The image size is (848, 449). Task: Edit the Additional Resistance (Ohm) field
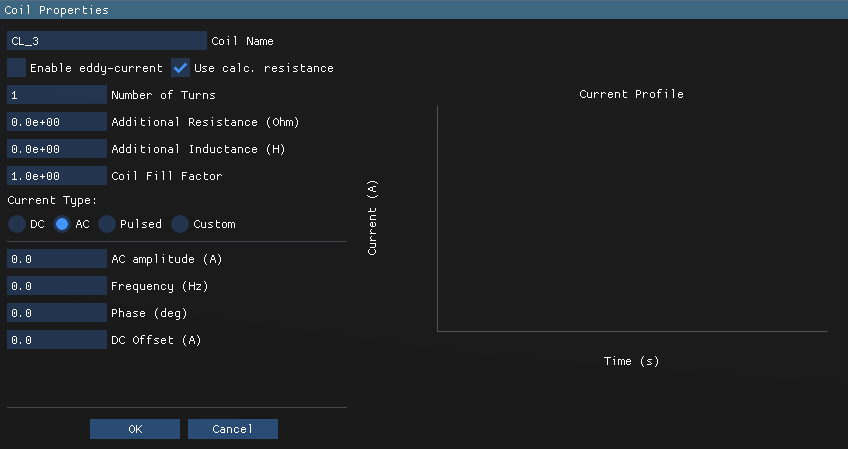[56, 122]
